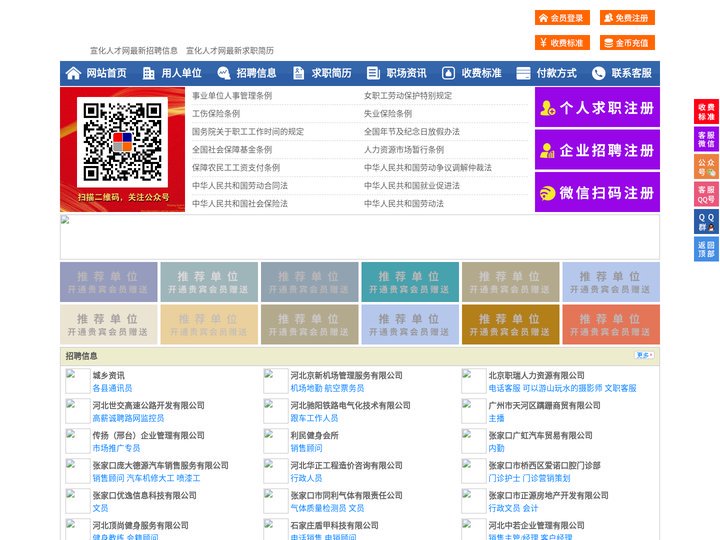Open the 高薪诚聘路网监控员 job link
This screenshot has height=540, width=720.
pyautogui.click(x=129, y=418)
